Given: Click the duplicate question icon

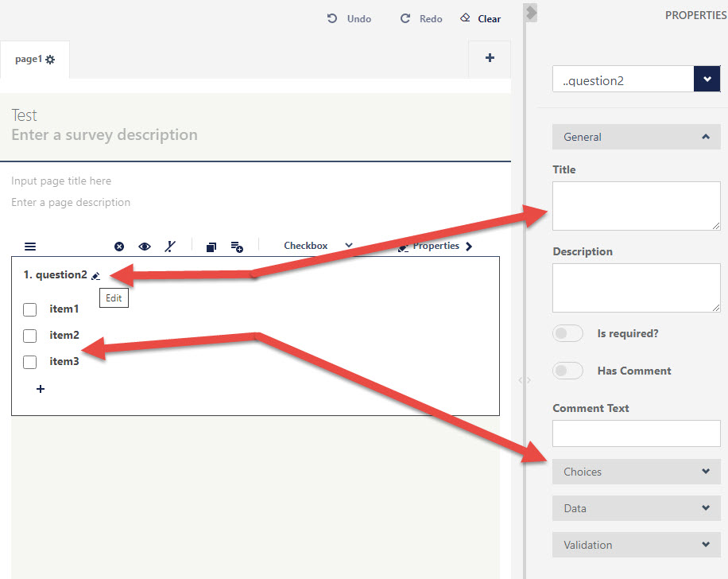Looking at the screenshot, I should 211,247.
